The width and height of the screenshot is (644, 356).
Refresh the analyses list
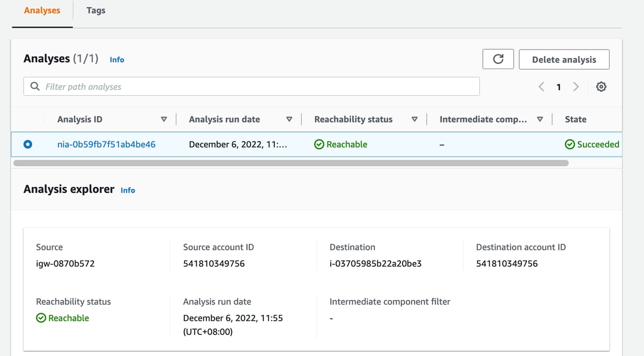tap(498, 59)
